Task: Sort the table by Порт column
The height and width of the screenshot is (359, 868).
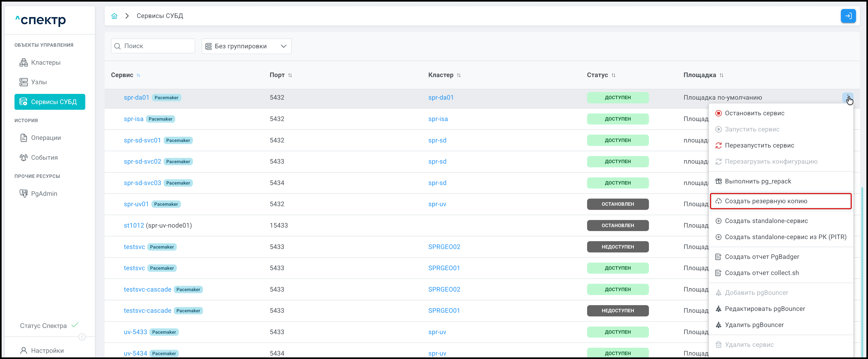Action: tap(290, 75)
